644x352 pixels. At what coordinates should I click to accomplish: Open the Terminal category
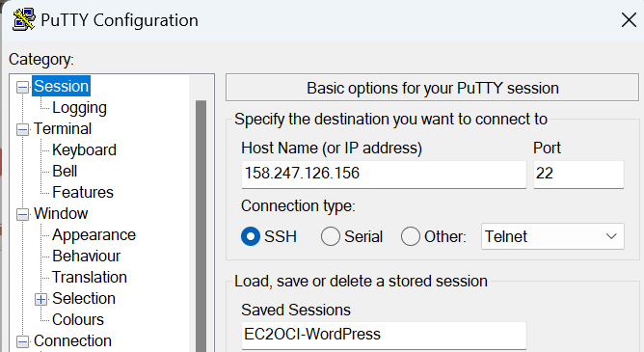(x=63, y=129)
